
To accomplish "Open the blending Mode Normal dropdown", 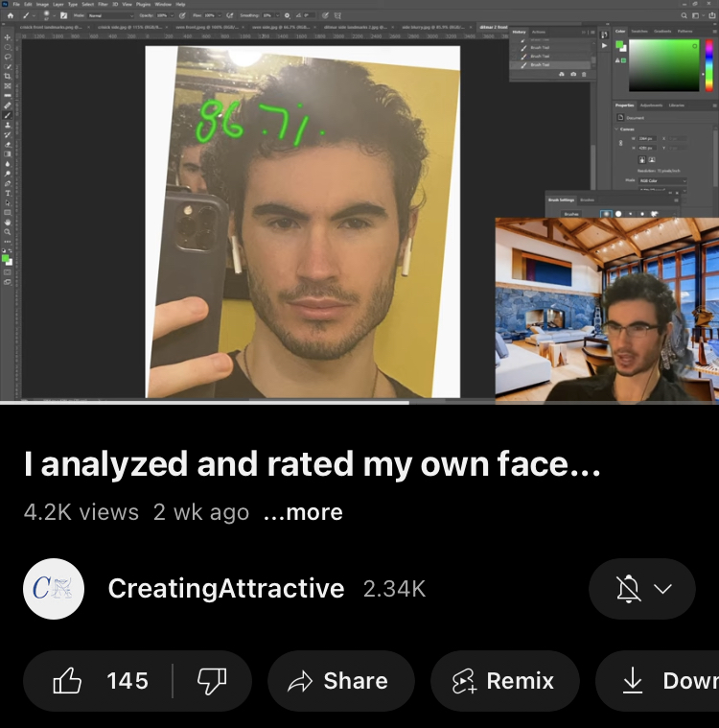I will tap(111, 15).
